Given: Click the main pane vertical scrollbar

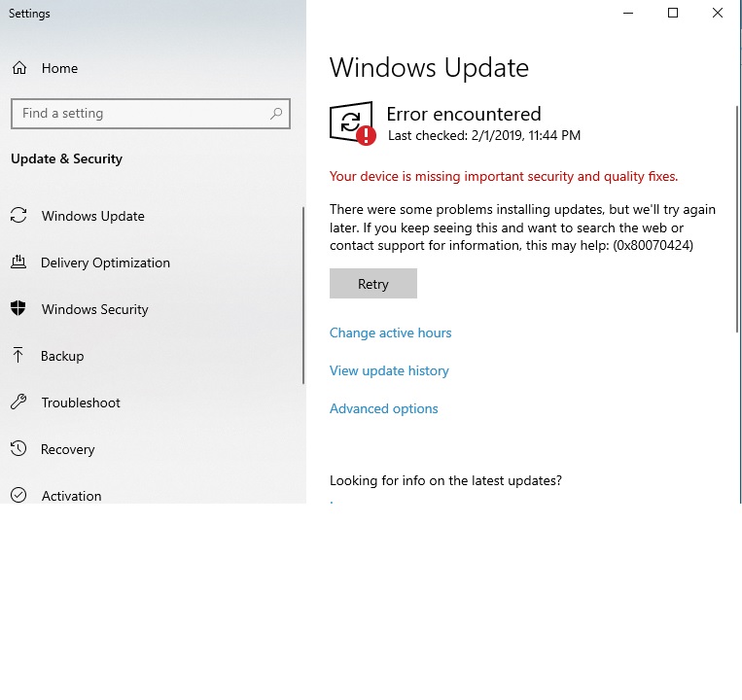Looking at the screenshot, I should click(x=737, y=219).
